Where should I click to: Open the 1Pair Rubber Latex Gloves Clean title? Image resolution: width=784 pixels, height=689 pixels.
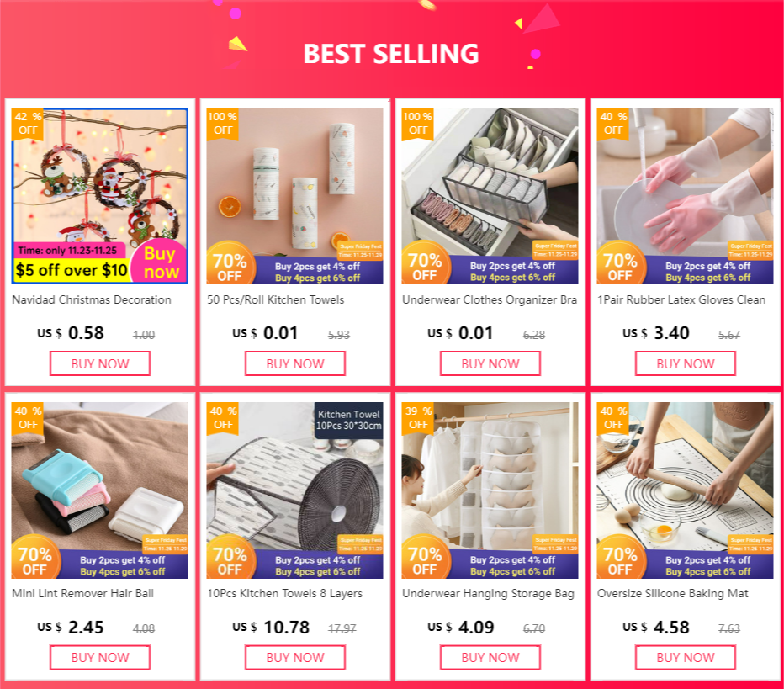click(681, 300)
